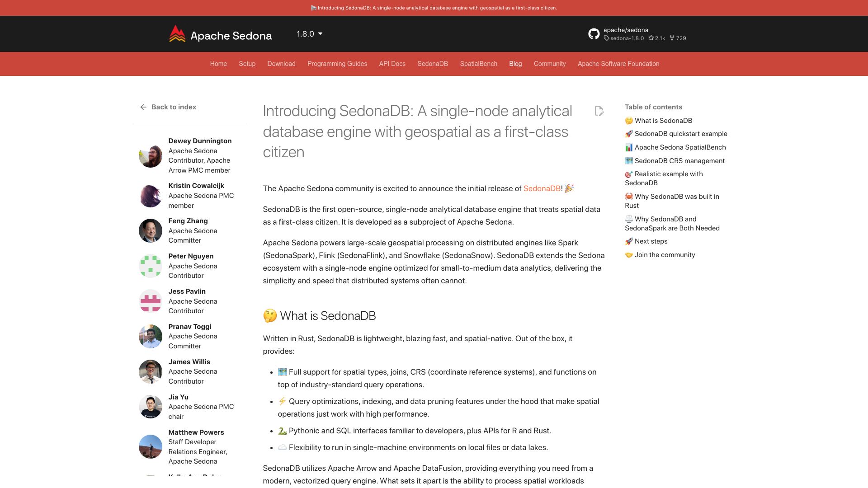
Task: Click the 2.1k stars count
Action: (x=657, y=38)
